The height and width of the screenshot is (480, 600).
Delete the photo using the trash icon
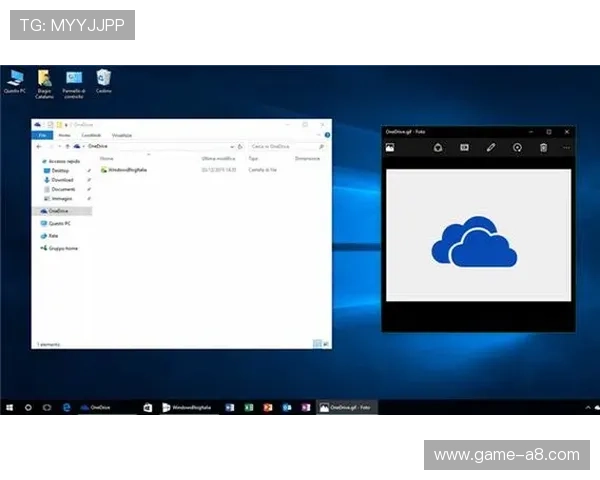coord(543,148)
